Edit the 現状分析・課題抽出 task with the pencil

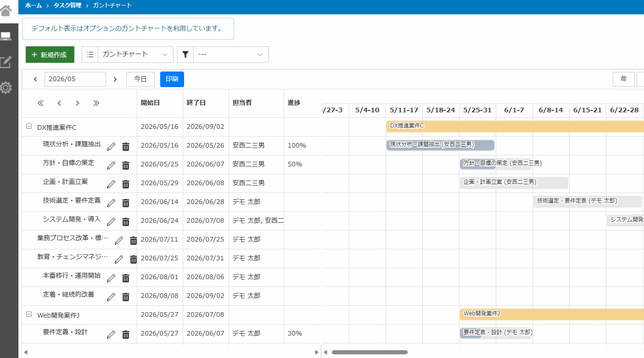pyautogui.click(x=111, y=146)
